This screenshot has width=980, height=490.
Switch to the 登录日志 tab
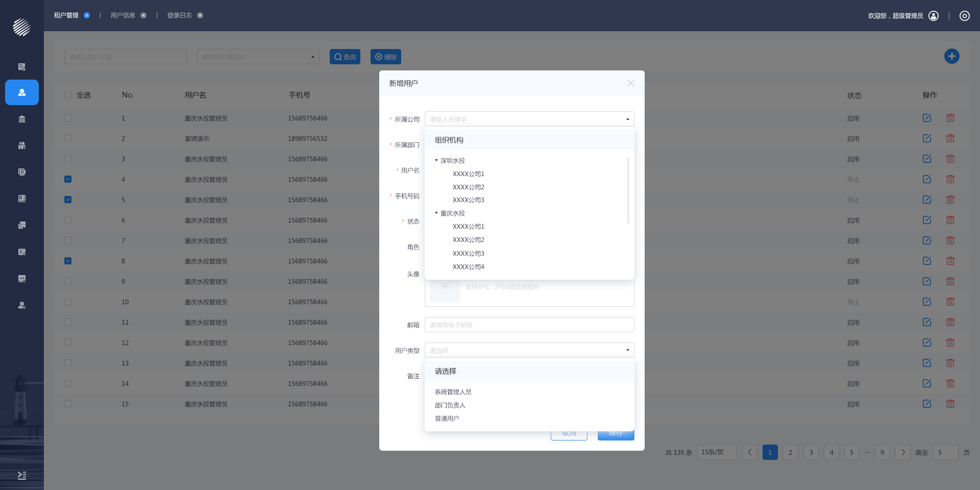pyautogui.click(x=179, y=15)
